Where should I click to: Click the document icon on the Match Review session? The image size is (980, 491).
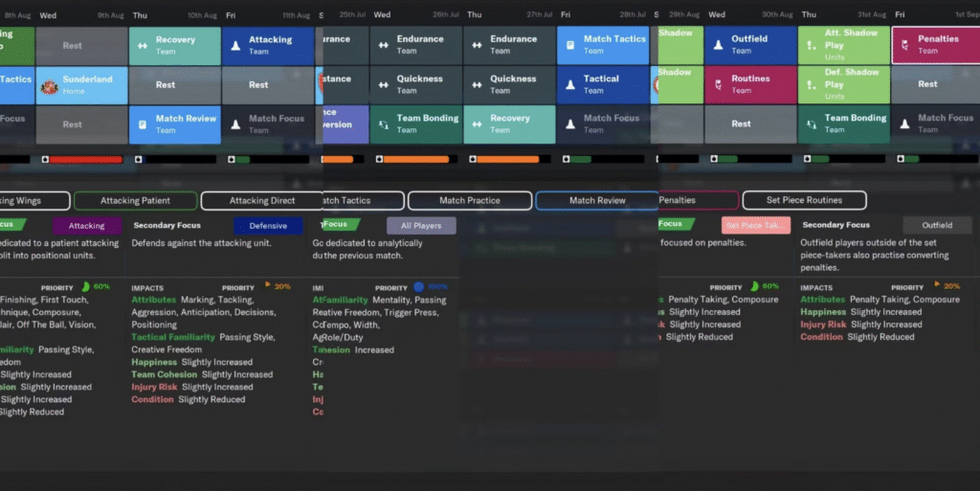[x=142, y=124]
